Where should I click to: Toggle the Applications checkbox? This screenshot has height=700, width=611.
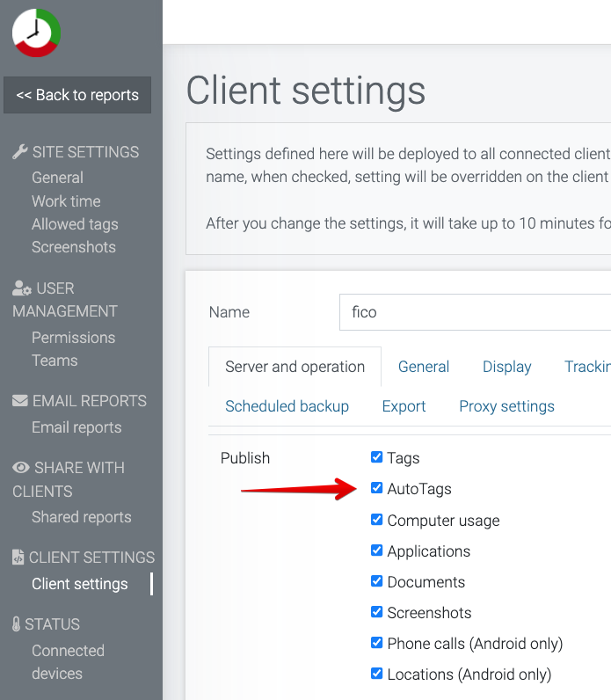tap(376, 551)
